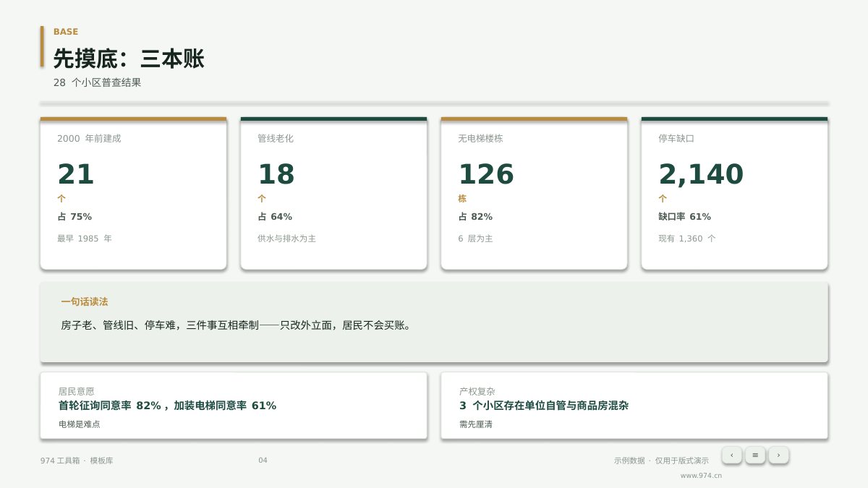Click footer 974 工具箱 · 模板库

click(x=77, y=461)
